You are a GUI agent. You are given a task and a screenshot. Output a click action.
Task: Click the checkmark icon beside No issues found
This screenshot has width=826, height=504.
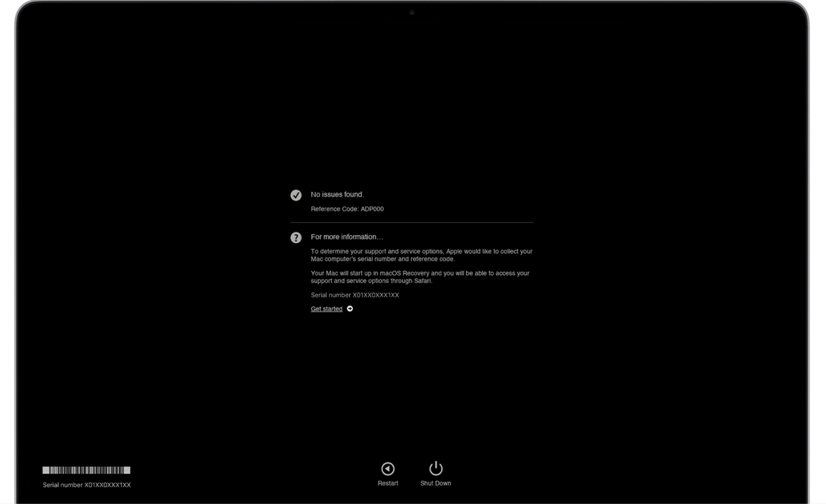point(296,195)
